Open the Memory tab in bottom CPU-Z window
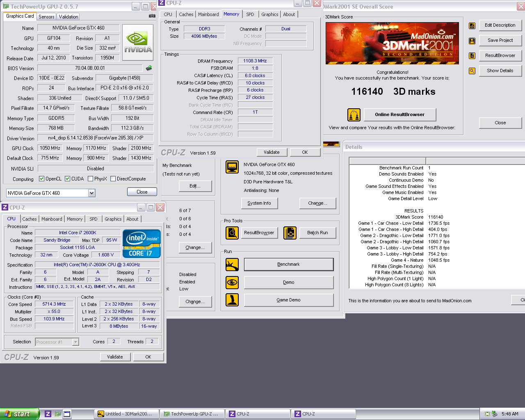 pyautogui.click(x=75, y=219)
